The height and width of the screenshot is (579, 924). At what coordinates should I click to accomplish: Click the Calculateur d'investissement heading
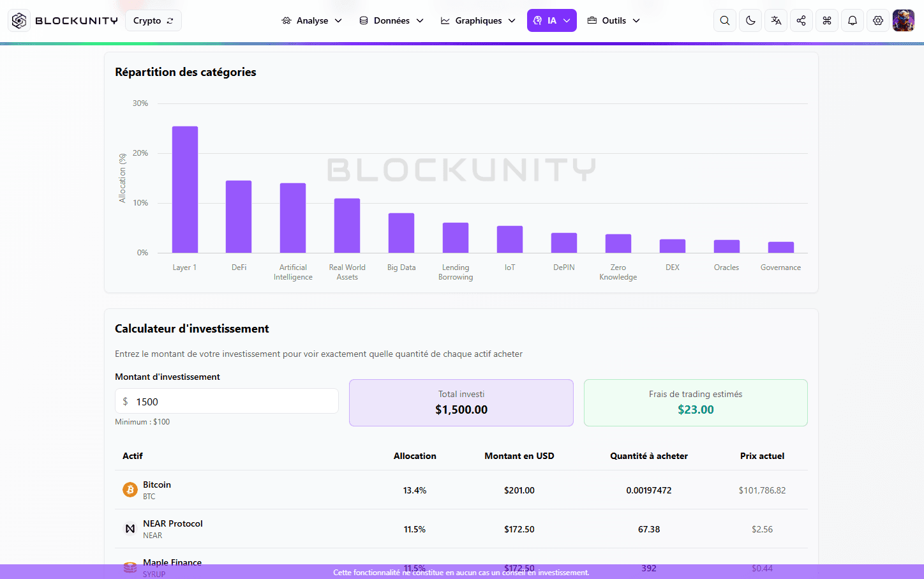pos(192,329)
